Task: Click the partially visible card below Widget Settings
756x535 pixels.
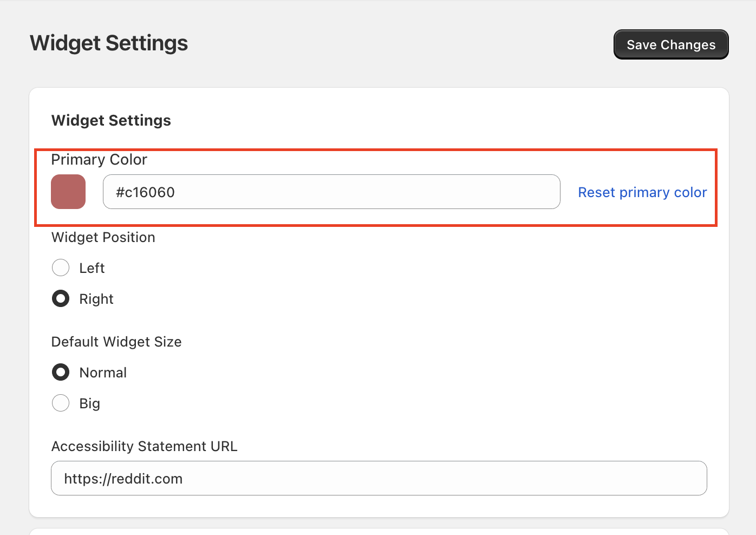Action: click(379, 532)
